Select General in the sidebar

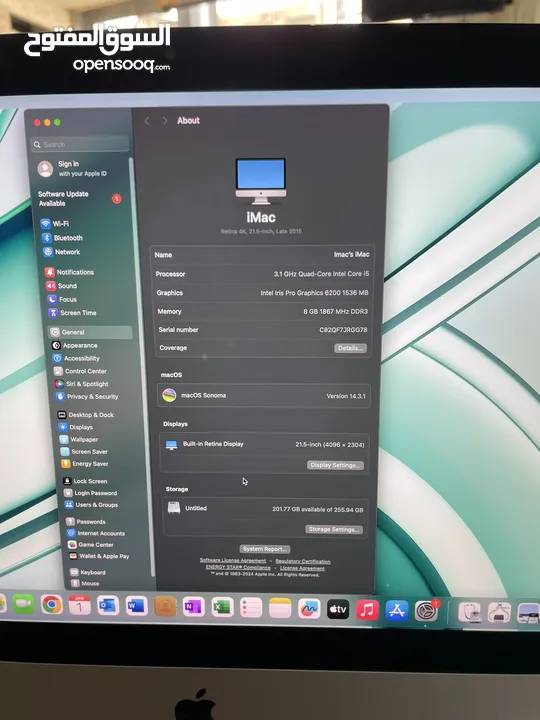tap(90, 332)
